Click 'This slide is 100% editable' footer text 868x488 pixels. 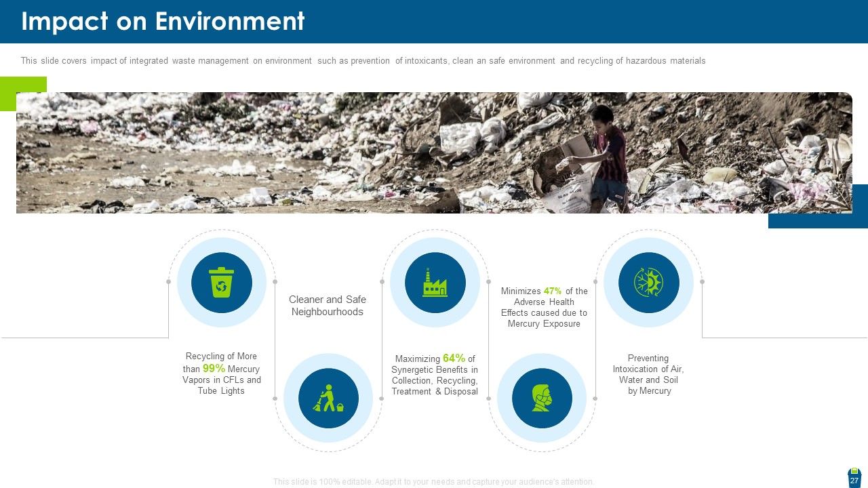click(x=434, y=482)
